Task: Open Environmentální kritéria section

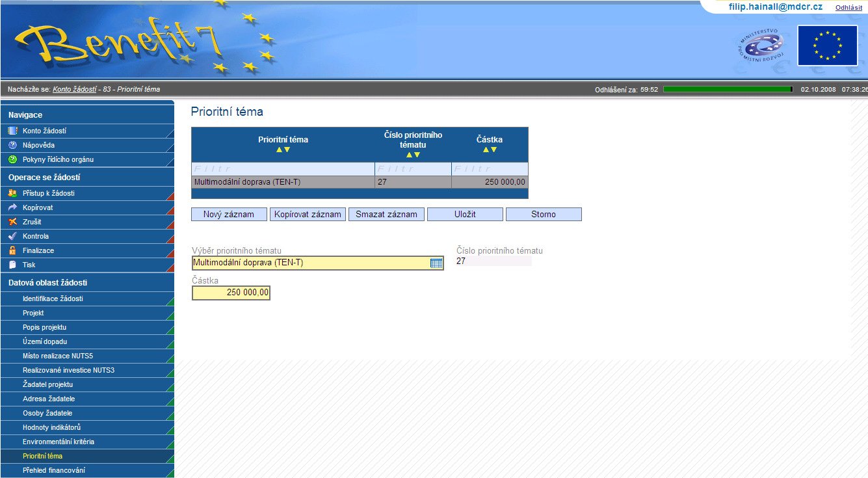Action: 87,442
